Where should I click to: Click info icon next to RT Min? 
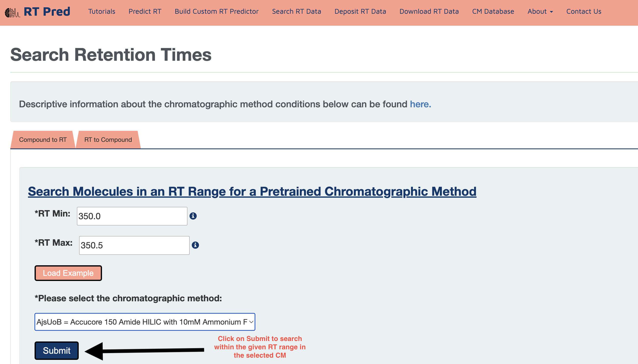[193, 216]
